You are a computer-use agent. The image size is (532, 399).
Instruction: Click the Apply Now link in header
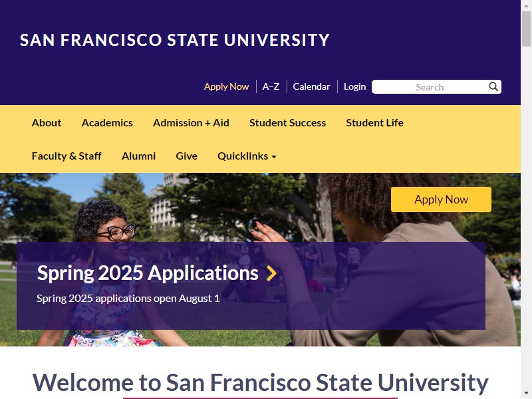pyautogui.click(x=226, y=86)
